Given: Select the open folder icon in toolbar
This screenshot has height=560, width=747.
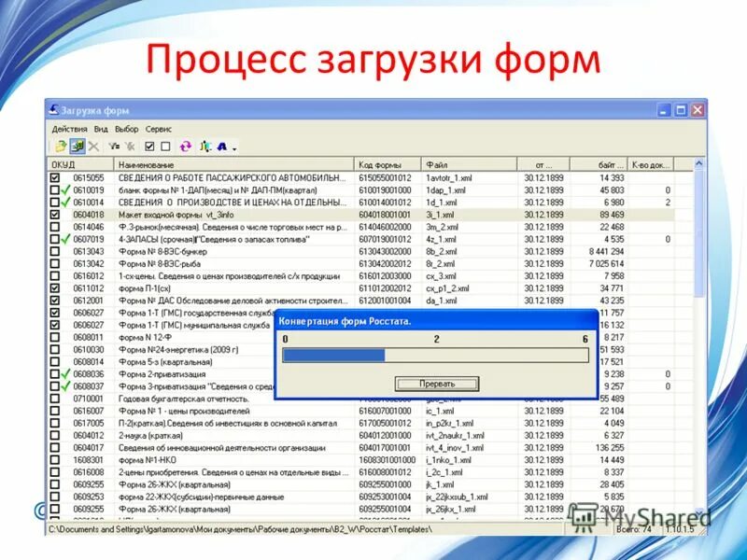Looking at the screenshot, I should (x=60, y=147).
